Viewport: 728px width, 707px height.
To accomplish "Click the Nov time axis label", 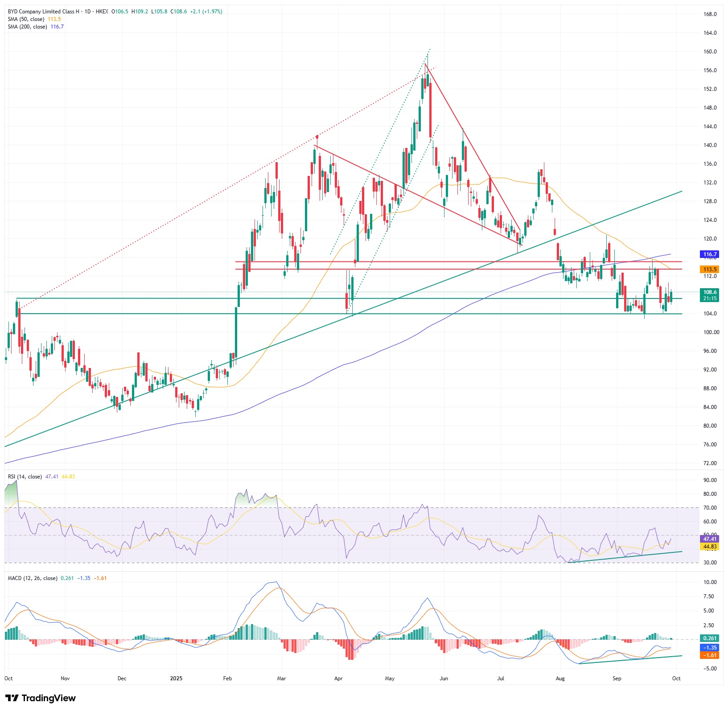I will [x=65, y=679].
